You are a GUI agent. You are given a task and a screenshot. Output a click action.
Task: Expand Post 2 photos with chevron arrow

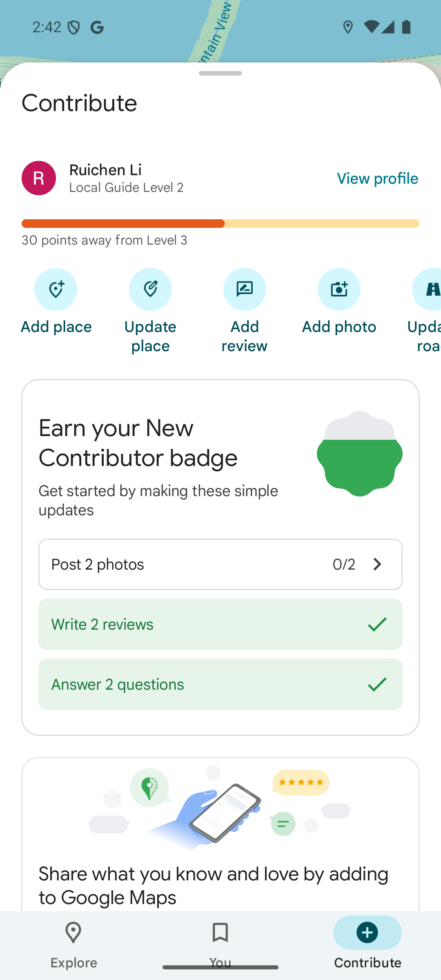[377, 564]
